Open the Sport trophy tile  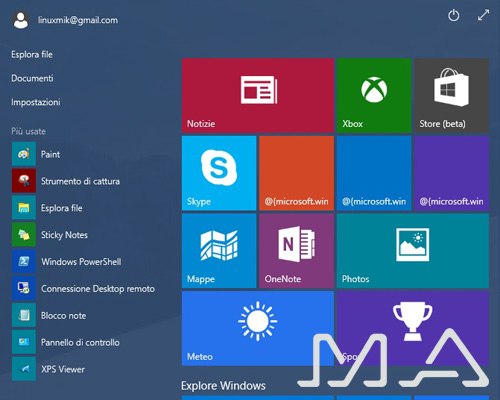[x=413, y=328]
